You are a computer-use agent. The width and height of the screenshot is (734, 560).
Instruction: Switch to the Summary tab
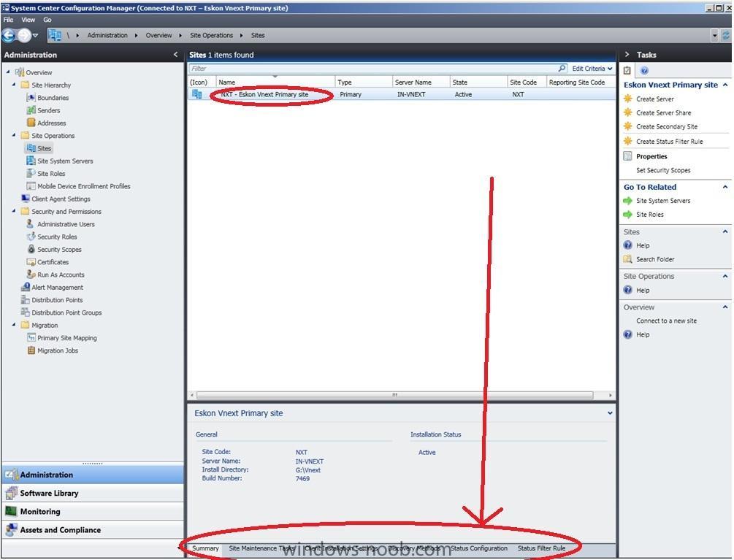click(205, 548)
